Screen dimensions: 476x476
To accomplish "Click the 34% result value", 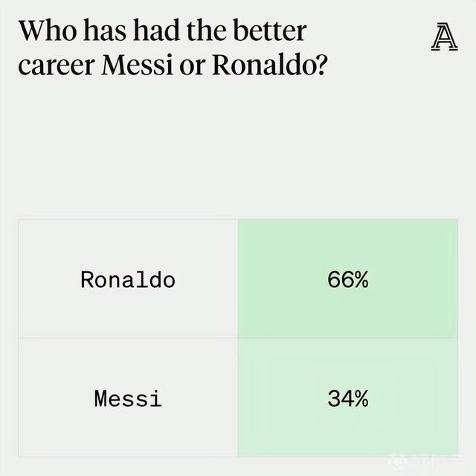I will (x=347, y=399).
